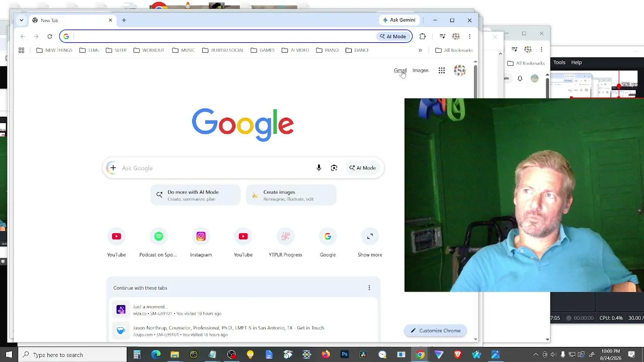Click the Do more with AI Mode chip
Viewport: 644px width, 362px height.
click(195, 195)
